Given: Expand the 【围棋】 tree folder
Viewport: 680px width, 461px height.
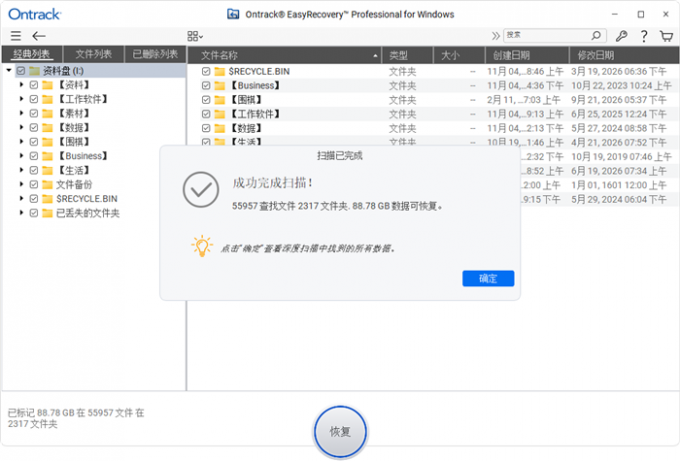Looking at the screenshot, I should tap(21, 142).
